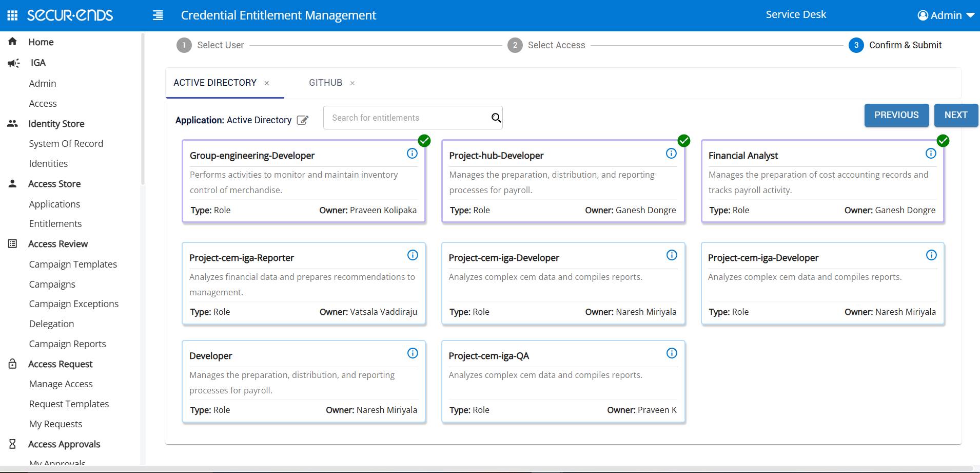
Task: Open Campaign Reports
Action: pyautogui.click(x=68, y=344)
